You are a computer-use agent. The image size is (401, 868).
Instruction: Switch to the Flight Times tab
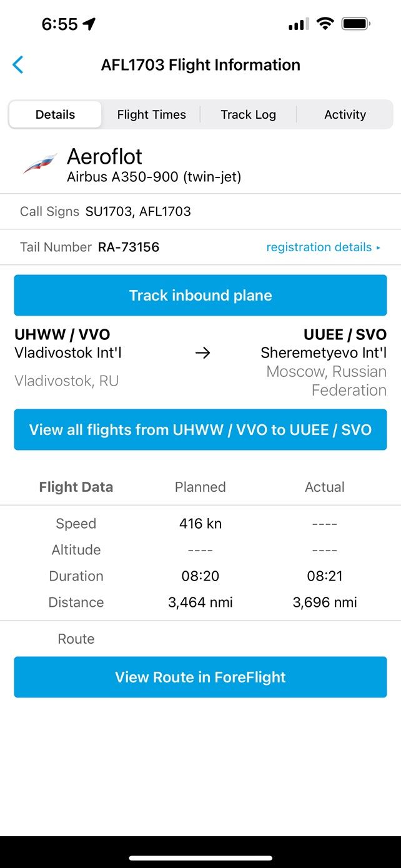tap(151, 114)
